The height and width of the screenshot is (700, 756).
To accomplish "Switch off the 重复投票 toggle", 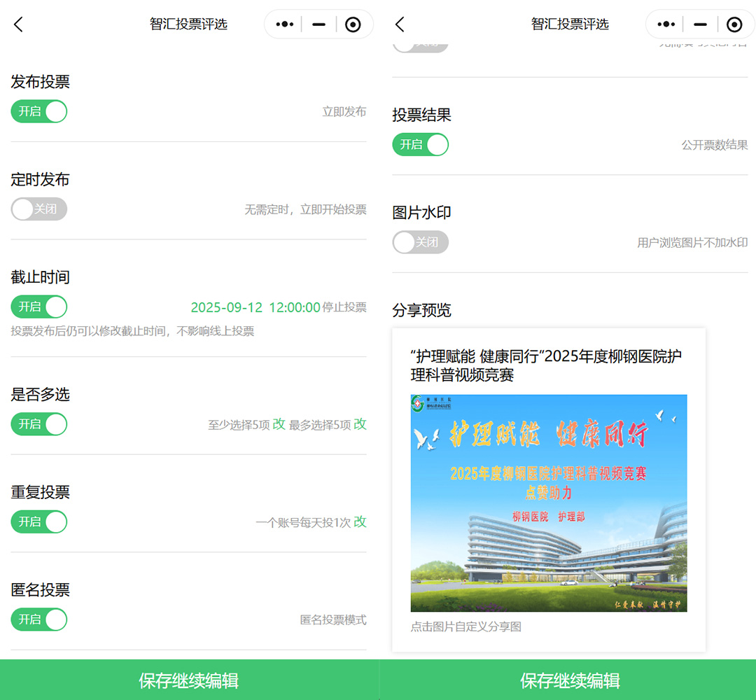I will pyautogui.click(x=39, y=521).
